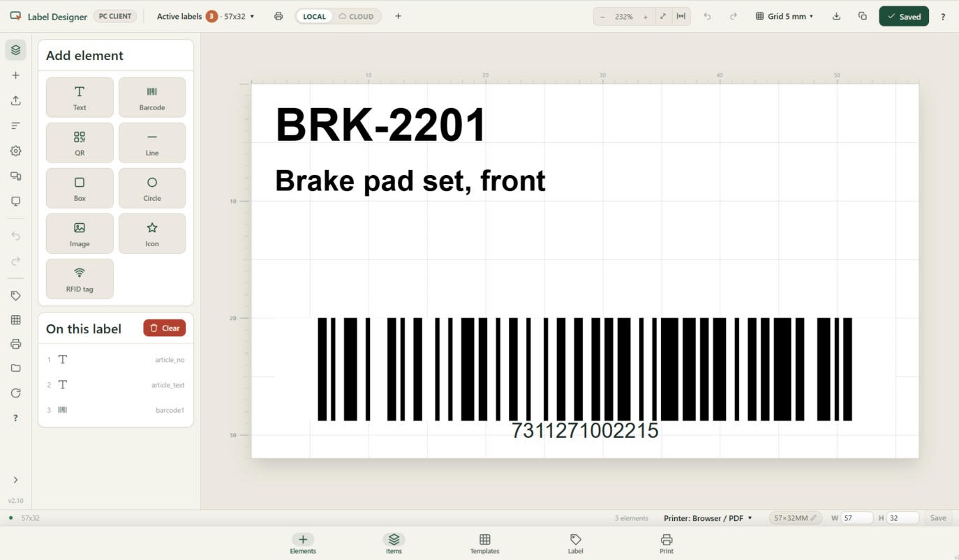Click the printer icon in top toolbar

coord(278,16)
